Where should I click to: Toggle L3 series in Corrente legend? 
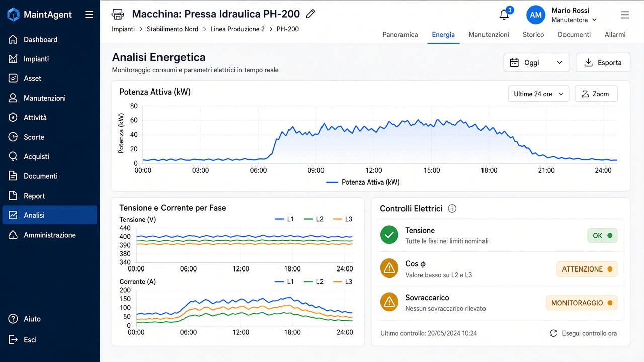tap(342, 282)
